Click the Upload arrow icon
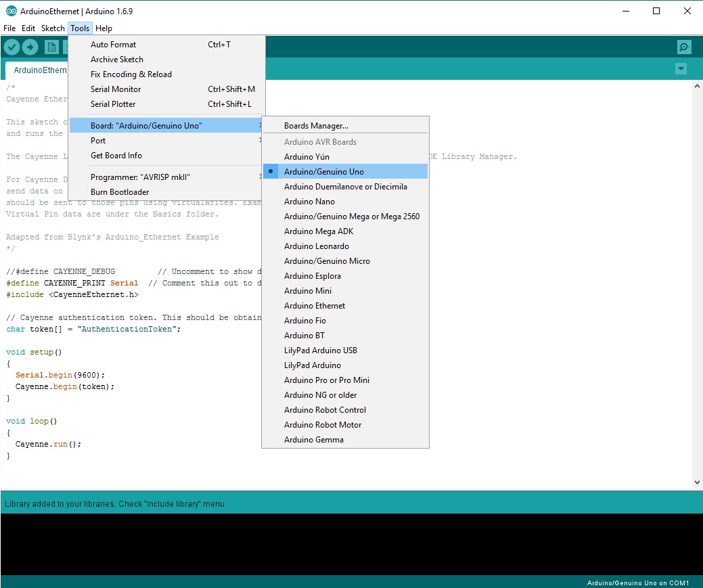The width and height of the screenshot is (703, 588). pos(30,47)
